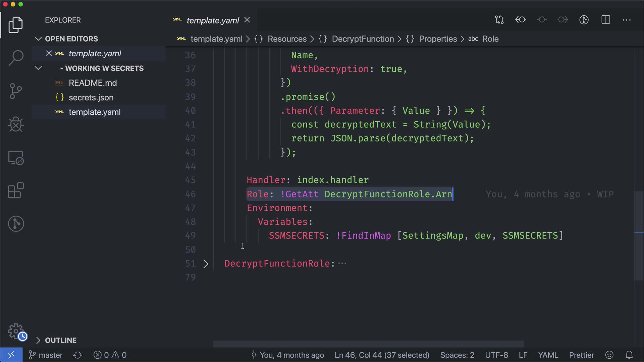Open Remote Explorer icon in activity bar

[16, 158]
